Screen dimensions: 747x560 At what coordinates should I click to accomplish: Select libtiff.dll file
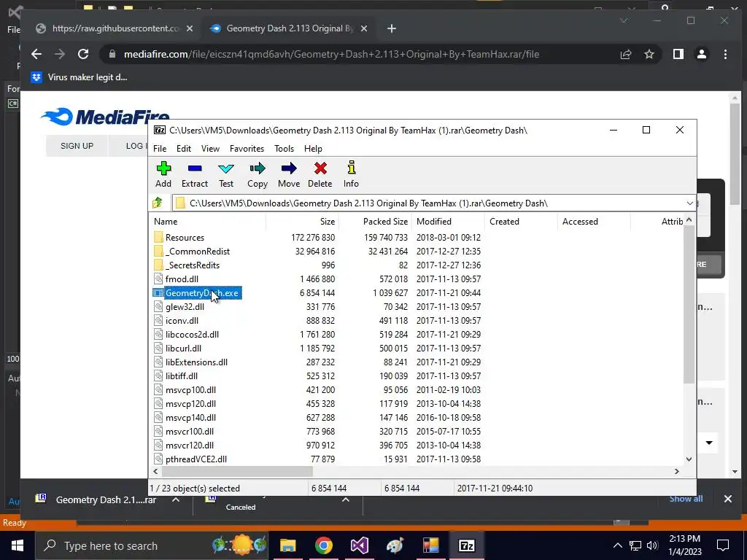(x=181, y=376)
